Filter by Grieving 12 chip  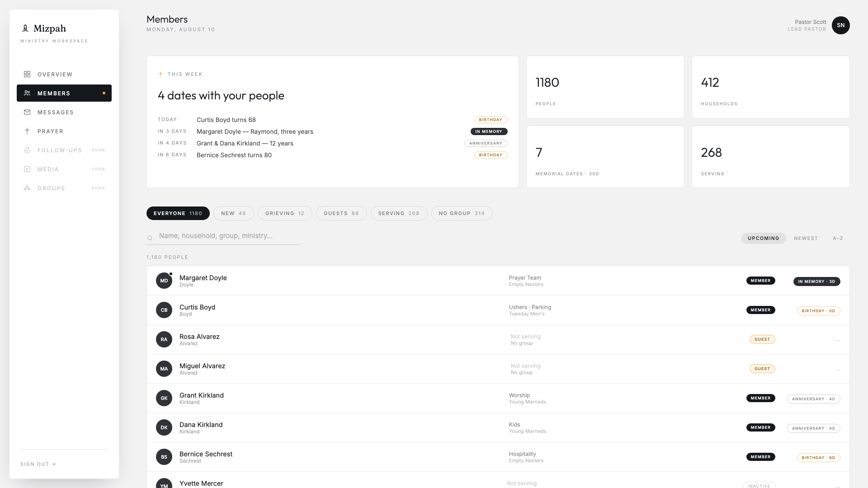click(285, 213)
